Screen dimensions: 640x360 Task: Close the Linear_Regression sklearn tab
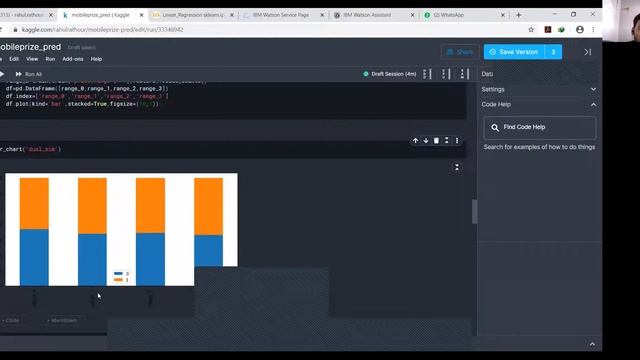click(x=232, y=15)
